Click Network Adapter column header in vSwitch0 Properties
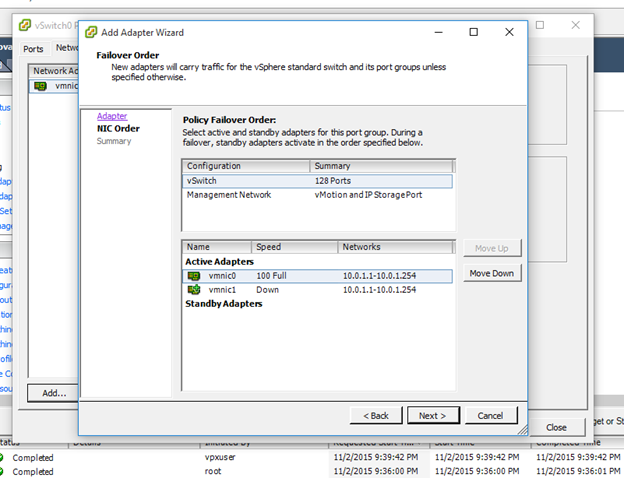The width and height of the screenshot is (624, 478). pyautogui.click(x=55, y=71)
